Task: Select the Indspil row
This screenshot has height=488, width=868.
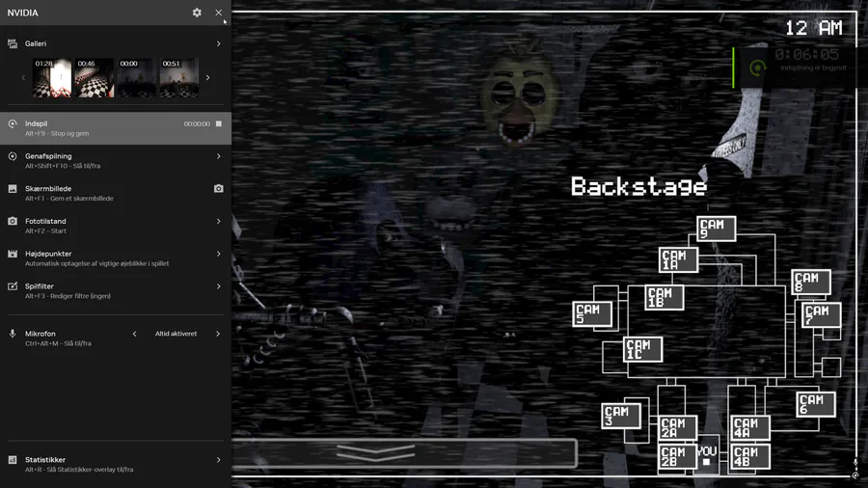Action: tap(116, 128)
